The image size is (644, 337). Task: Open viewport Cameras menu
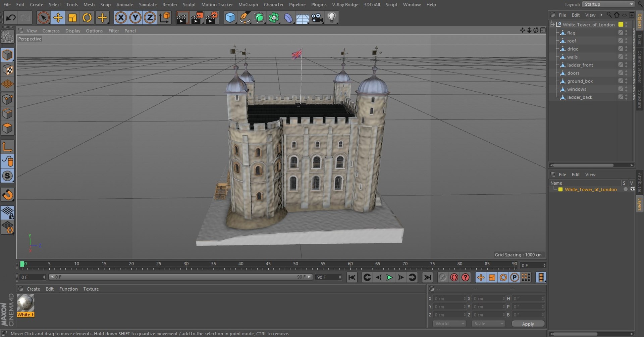pyautogui.click(x=51, y=31)
